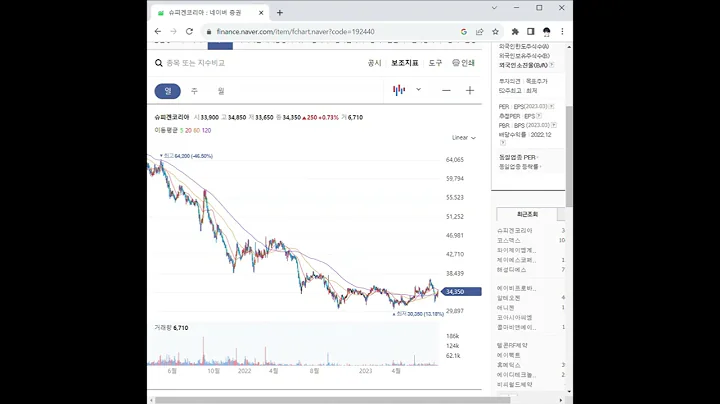Go forward with the browser arrow
The width and height of the screenshot is (720, 404).
coord(174,32)
